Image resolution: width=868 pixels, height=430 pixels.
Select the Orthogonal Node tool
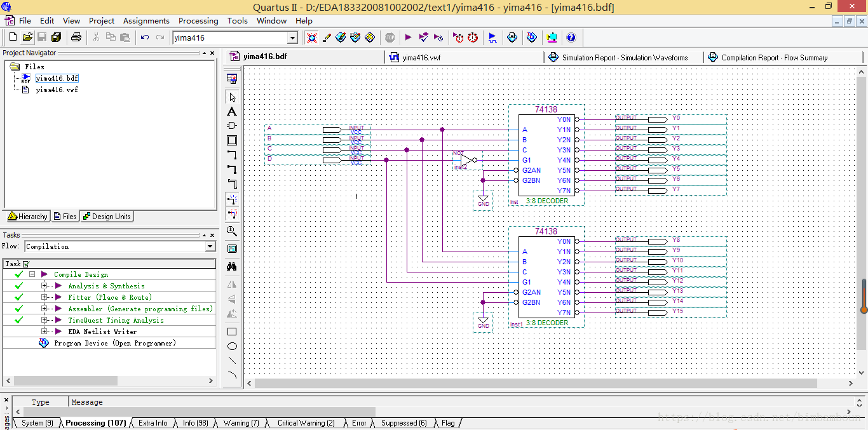coord(232,155)
